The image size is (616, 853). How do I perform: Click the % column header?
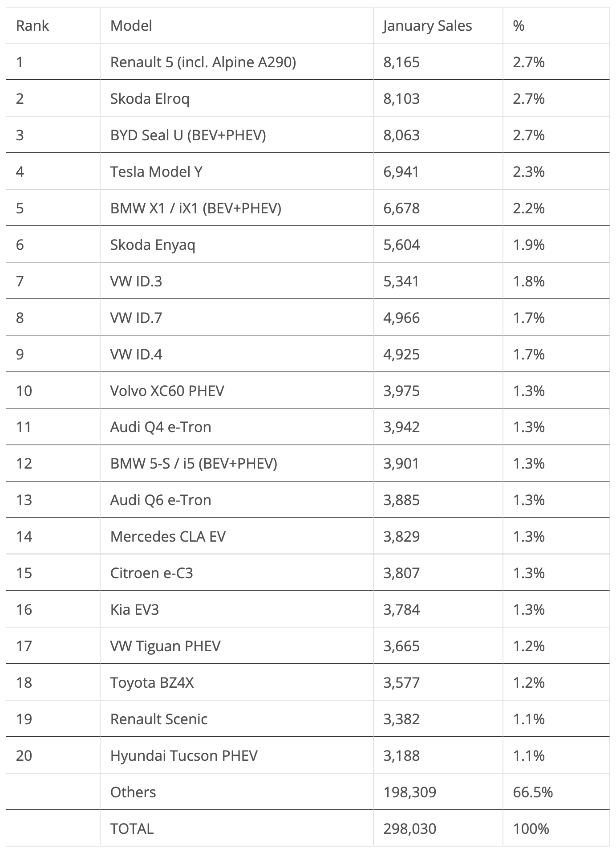coord(519,26)
